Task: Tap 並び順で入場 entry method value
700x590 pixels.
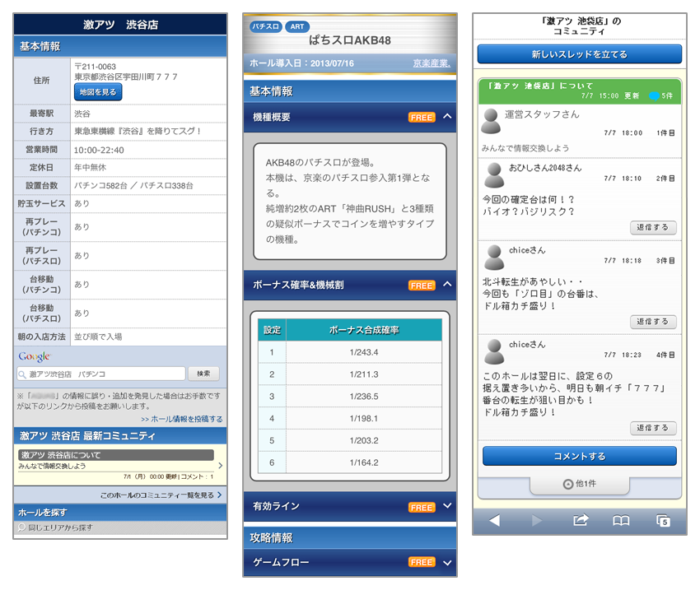Action: pos(98,337)
